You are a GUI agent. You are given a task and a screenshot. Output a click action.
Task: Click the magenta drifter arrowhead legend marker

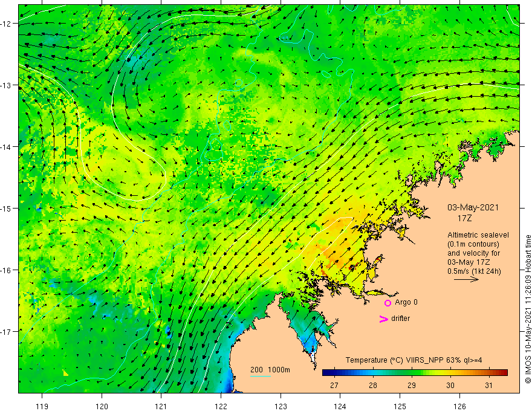coord(384,319)
